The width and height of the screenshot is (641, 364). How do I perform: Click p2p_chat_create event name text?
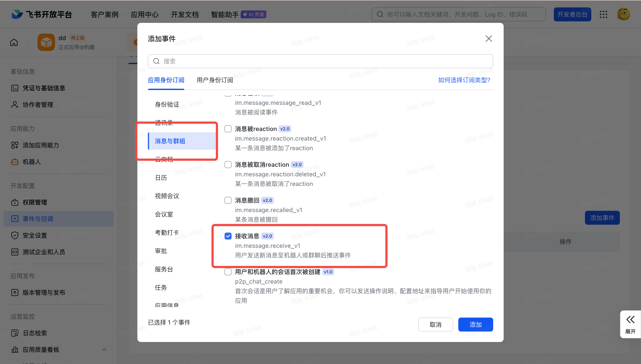coord(259,281)
